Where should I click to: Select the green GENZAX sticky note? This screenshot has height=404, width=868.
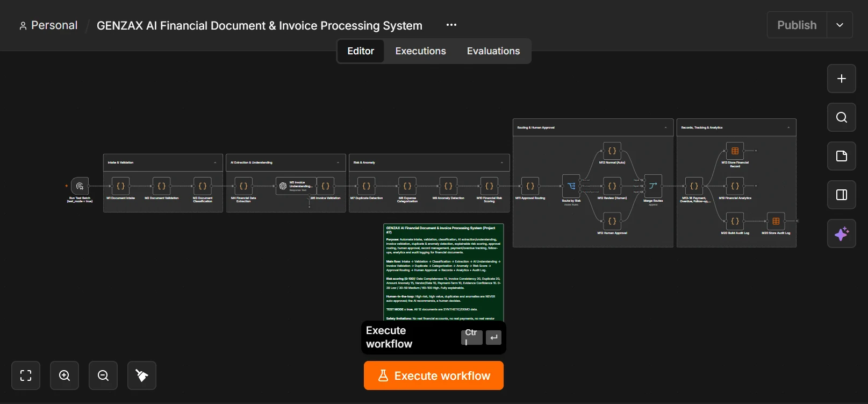(x=443, y=272)
